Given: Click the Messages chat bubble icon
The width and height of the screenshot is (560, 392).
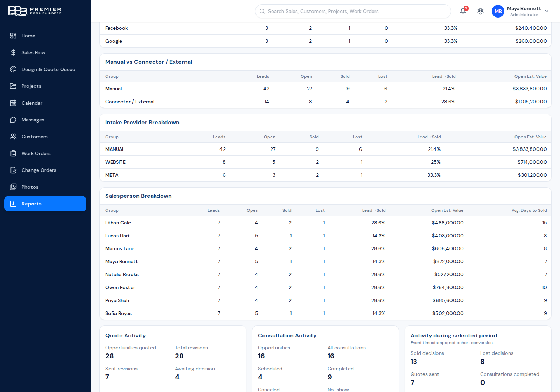Looking at the screenshot, I should (13, 120).
